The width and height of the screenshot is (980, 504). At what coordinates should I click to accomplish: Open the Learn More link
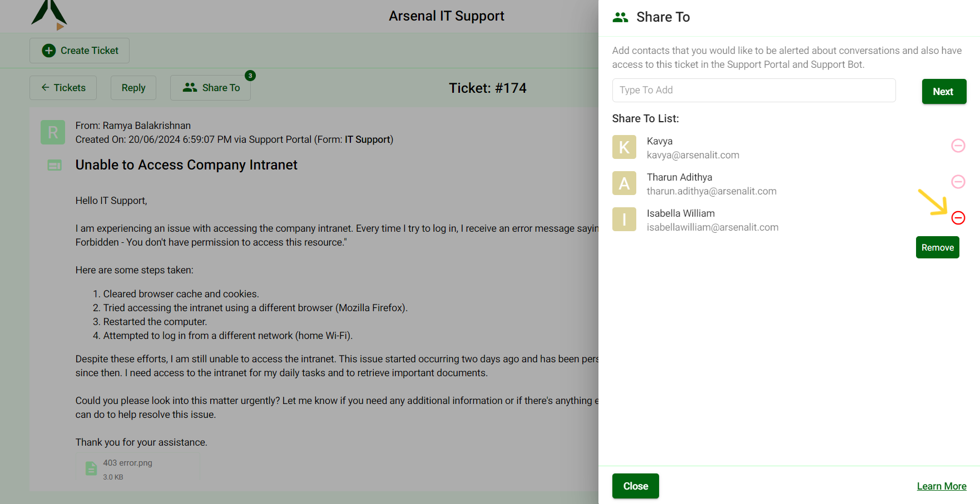(941, 486)
